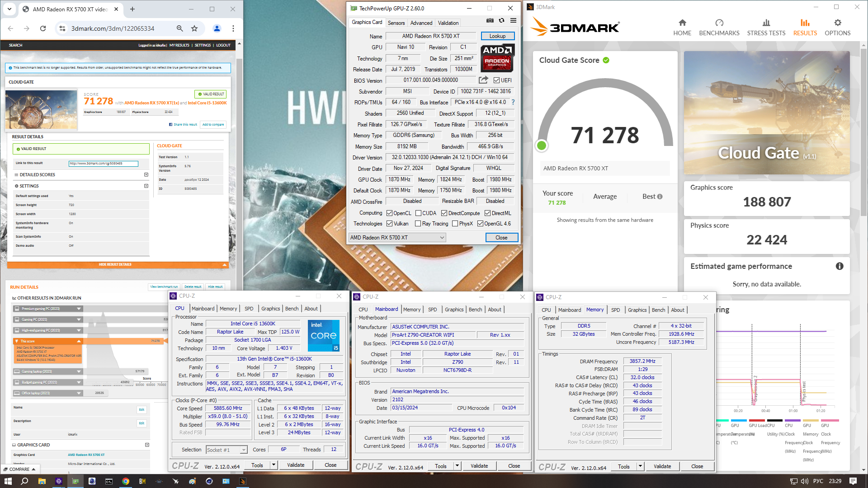Open the GPU selector dropdown AMD Radeon RX 5700 XT
This screenshot has height=488, width=868.
(397, 238)
